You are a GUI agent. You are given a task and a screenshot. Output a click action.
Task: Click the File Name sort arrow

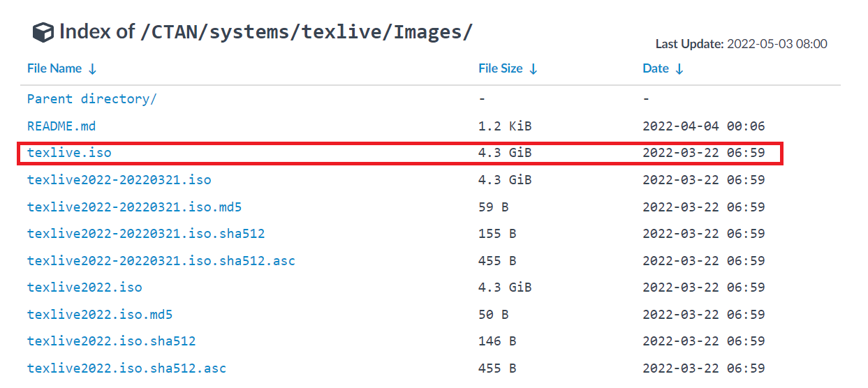click(x=93, y=69)
